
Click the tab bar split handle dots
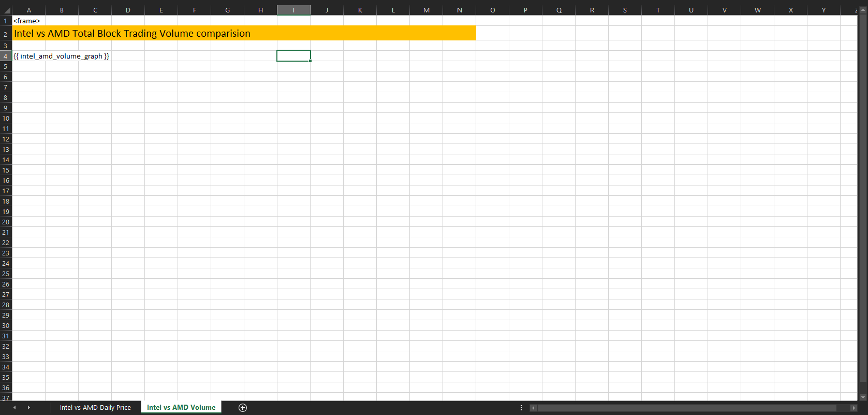(521, 408)
